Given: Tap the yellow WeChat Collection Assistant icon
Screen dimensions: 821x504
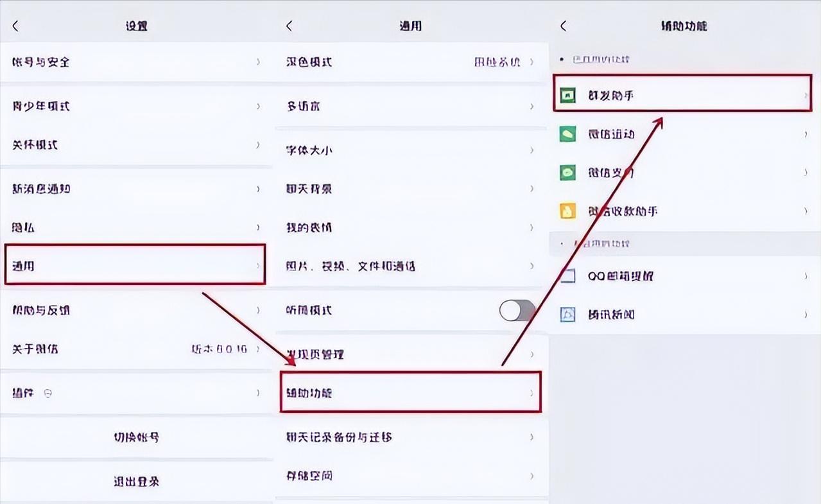Looking at the screenshot, I should pos(567,211).
